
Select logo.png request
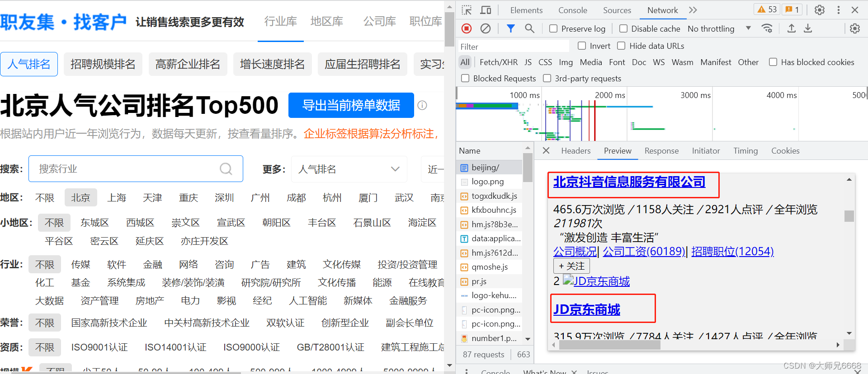coord(490,182)
